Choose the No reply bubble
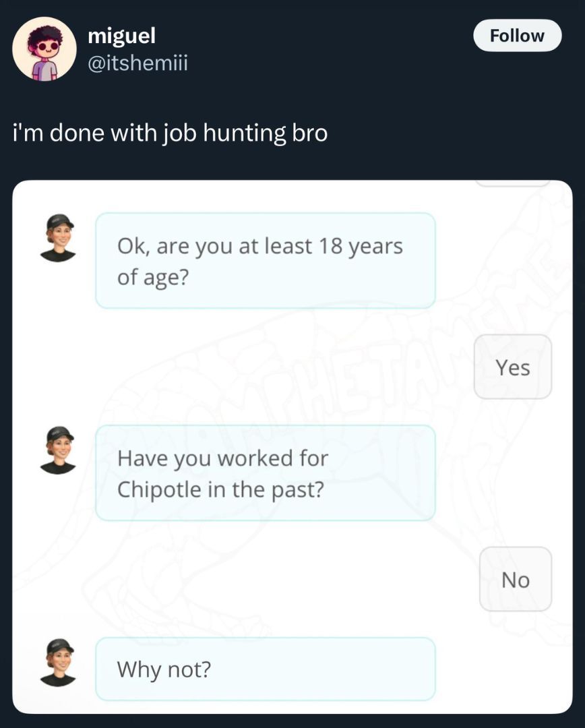Viewport: 585px width, 728px height. point(516,580)
